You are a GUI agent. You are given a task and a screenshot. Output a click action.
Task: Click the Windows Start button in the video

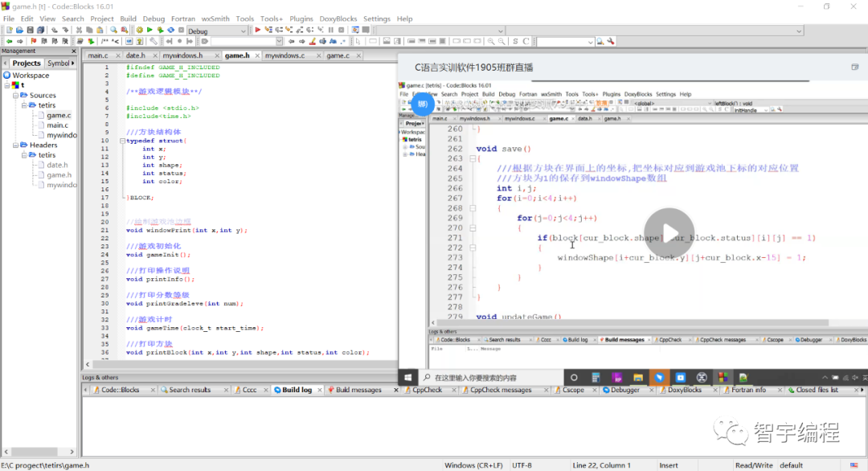[408, 378]
